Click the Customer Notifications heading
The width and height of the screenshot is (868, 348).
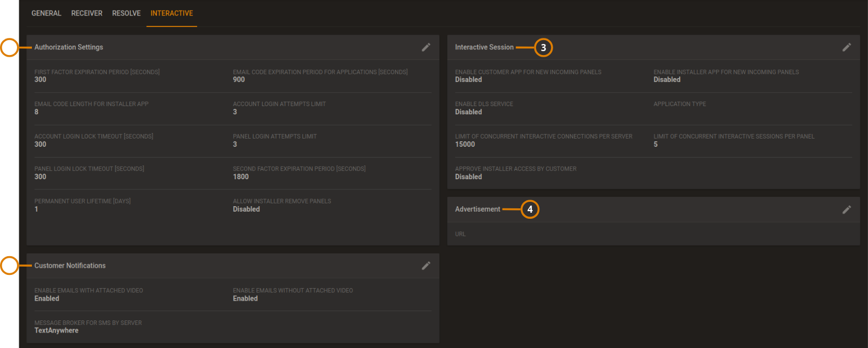point(70,266)
